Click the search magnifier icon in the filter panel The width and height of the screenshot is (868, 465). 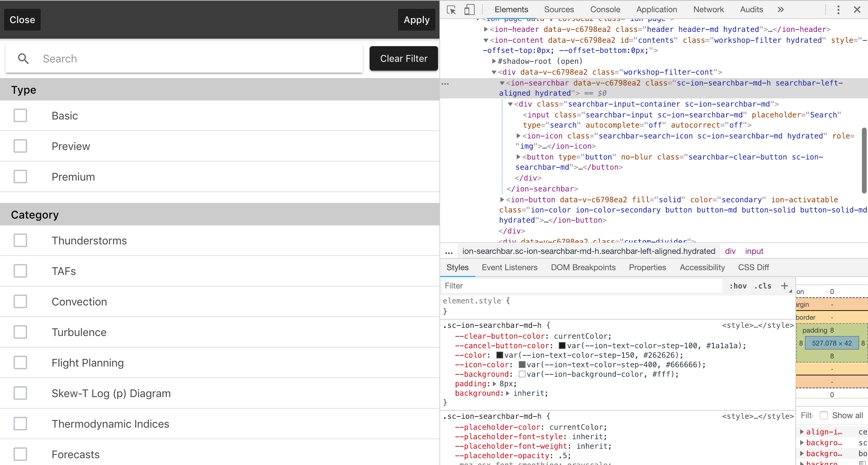[23, 58]
